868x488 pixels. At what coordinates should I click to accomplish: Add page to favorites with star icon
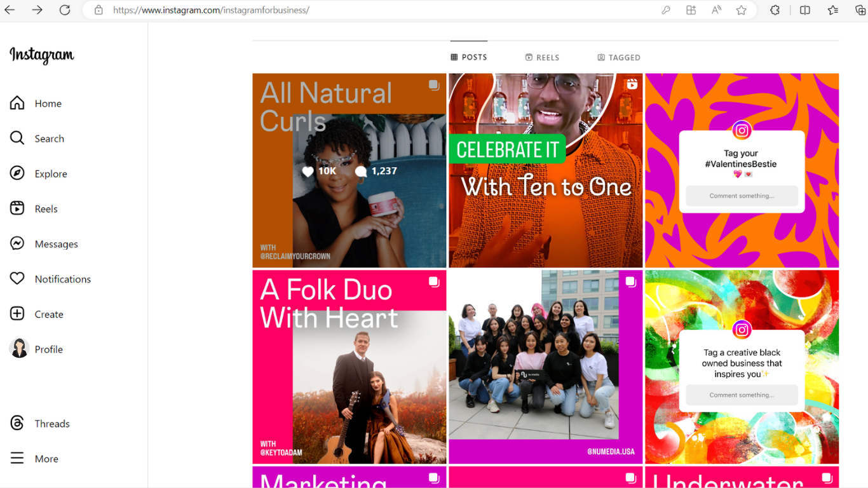[742, 10]
